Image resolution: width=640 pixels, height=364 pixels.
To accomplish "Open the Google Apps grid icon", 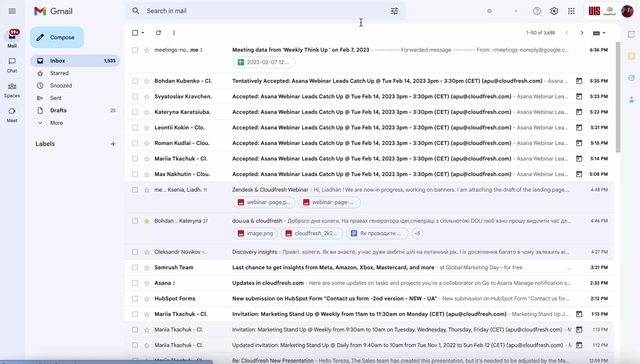I will point(571,11).
